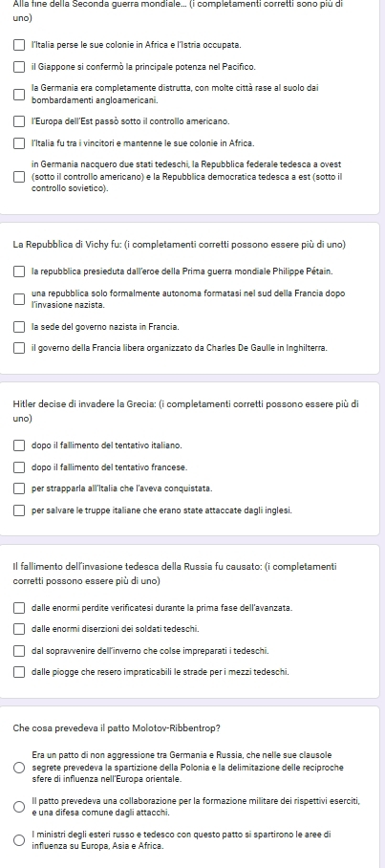
Task: Tick 'dalle enormi diserzioni dei soldati tedeschi'
Action: point(19,629)
